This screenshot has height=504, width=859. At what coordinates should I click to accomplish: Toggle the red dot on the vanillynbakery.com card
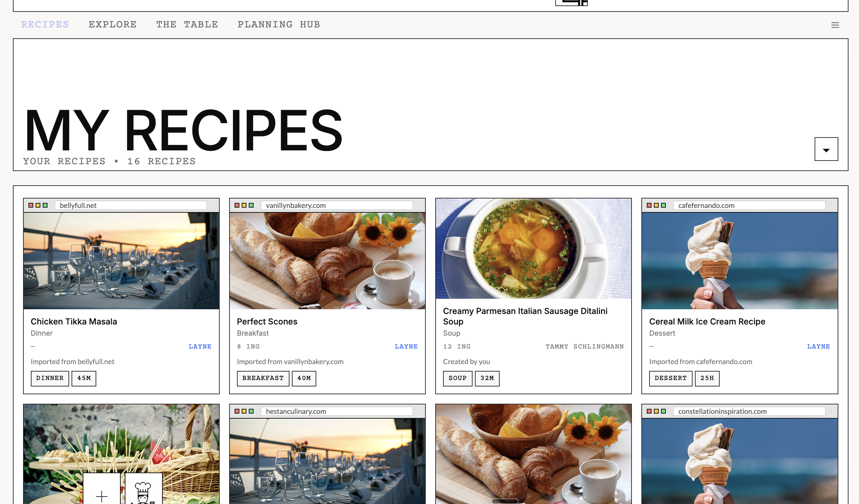(237, 205)
